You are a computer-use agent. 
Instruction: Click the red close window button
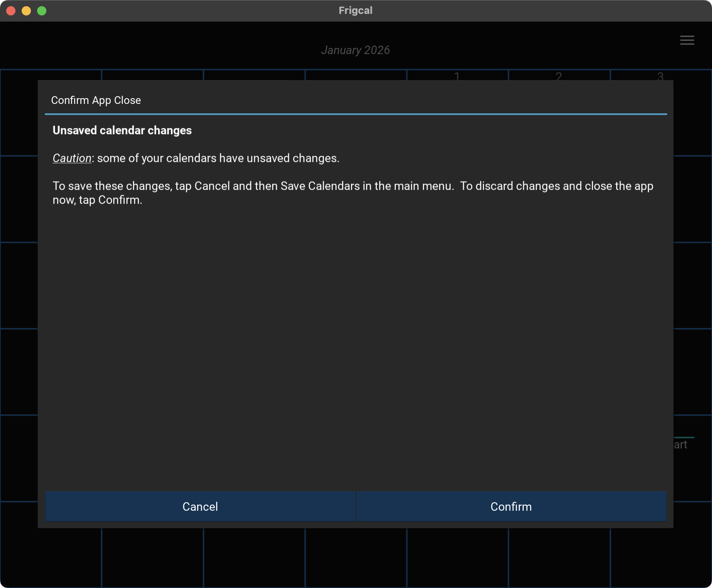click(11, 11)
